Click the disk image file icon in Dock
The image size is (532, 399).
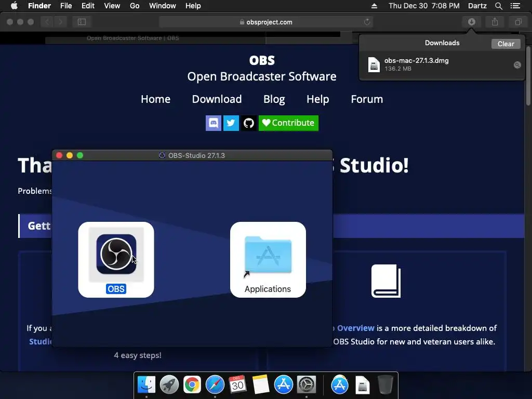point(362,385)
